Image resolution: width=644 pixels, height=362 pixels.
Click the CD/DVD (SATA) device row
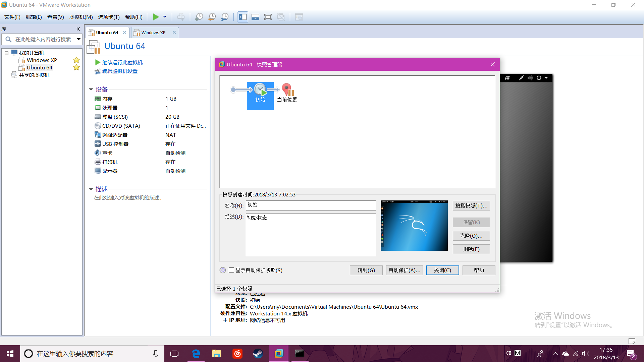[x=150, y=126]
